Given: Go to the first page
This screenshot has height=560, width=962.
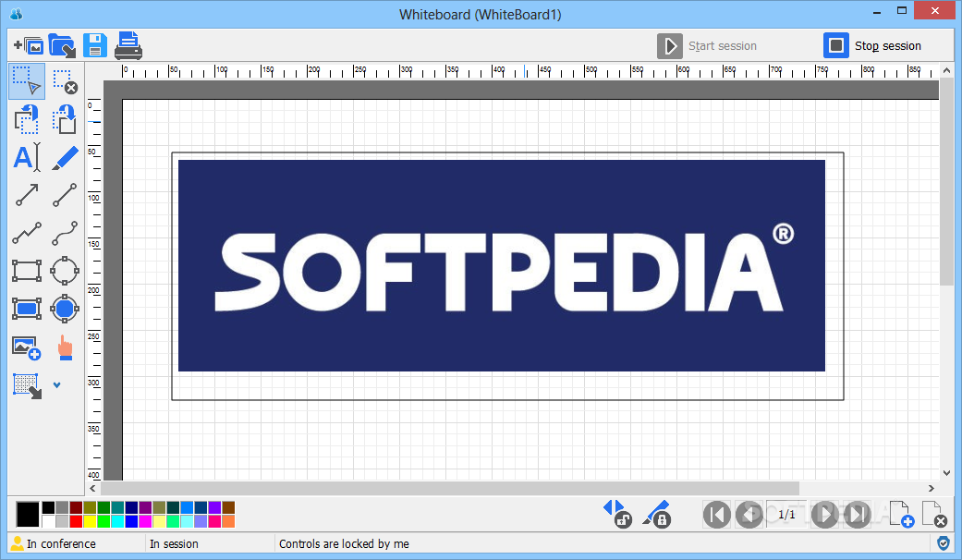Looking at the screenshot, I should 716,514.
